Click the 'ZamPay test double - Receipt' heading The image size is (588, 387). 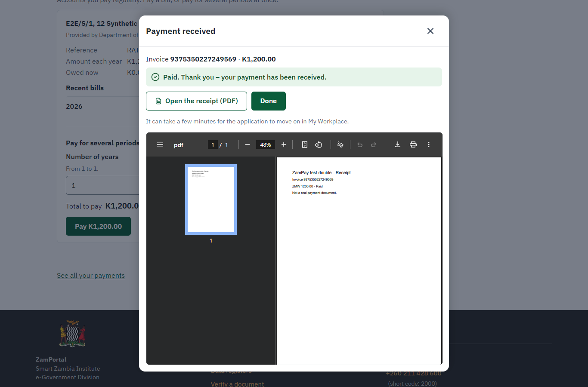point(322,173)
